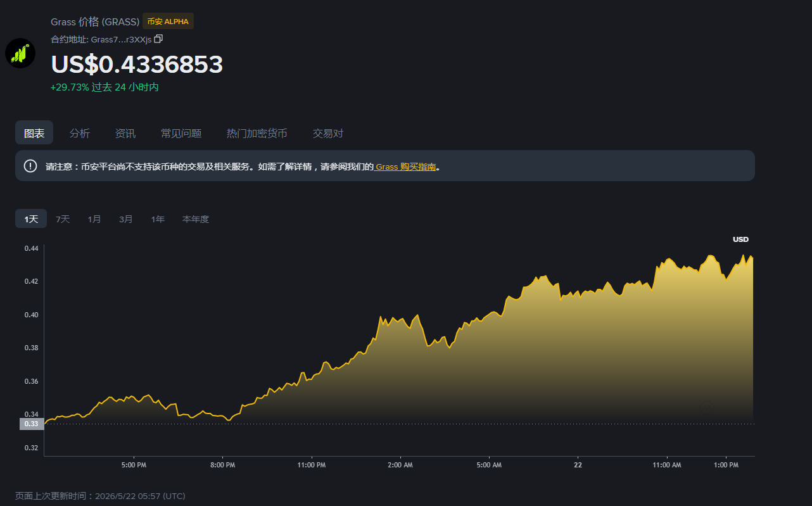Click the 22 date axis label
The height and width of the screenshot is (506, 812).
pyautogui.click(x=578, y=465)
